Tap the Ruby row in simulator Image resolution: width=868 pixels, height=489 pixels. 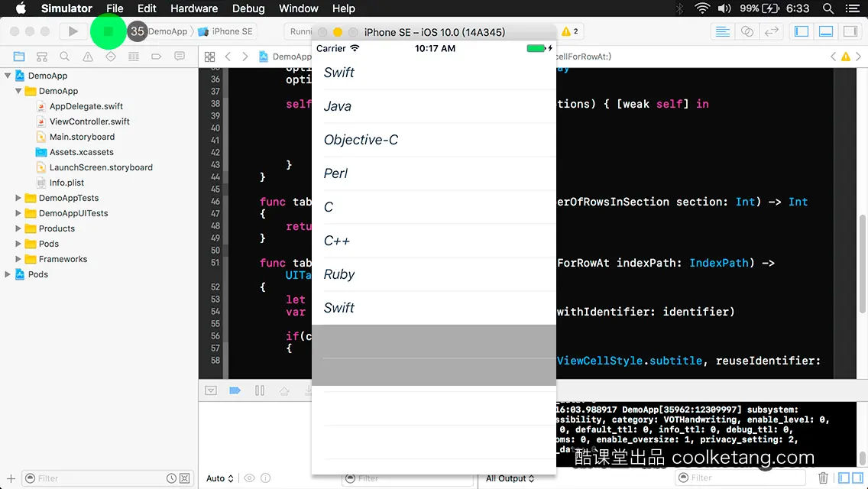pos(434,274)
